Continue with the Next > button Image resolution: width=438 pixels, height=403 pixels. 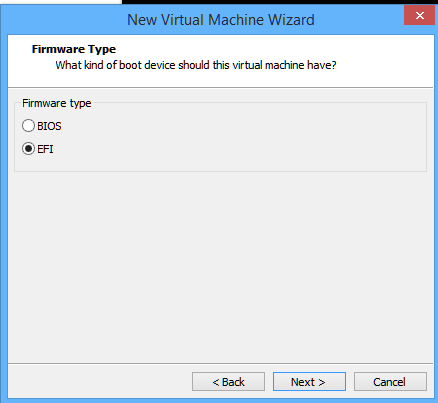[x=309, y=382]
